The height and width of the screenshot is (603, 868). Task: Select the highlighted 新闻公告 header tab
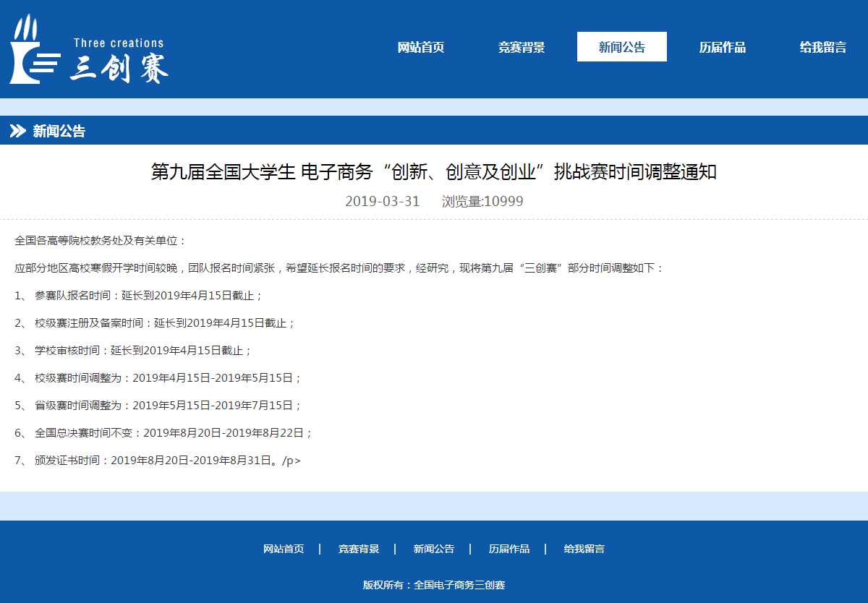pyautogui.click(x=621, y=48)
